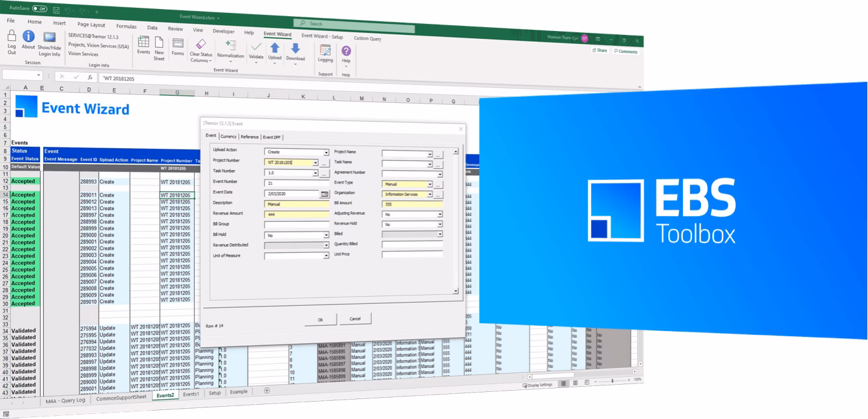
Task: Switch to the Currency tab in the Event dialog
Action: coord(228,137)
